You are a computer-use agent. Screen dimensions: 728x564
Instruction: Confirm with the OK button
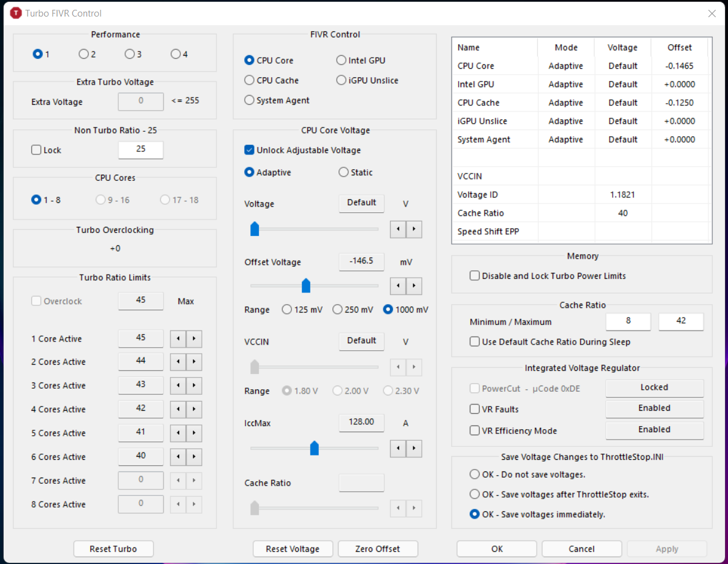click(497, 549)
